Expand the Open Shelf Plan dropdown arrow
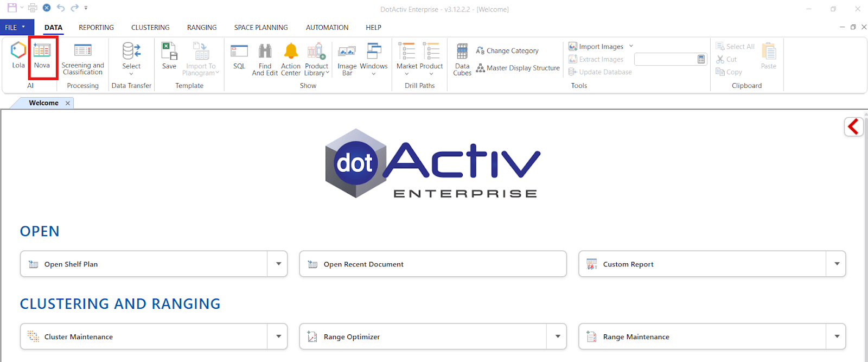The width and height of the screenshot is (868, 362). click(278, 264)
